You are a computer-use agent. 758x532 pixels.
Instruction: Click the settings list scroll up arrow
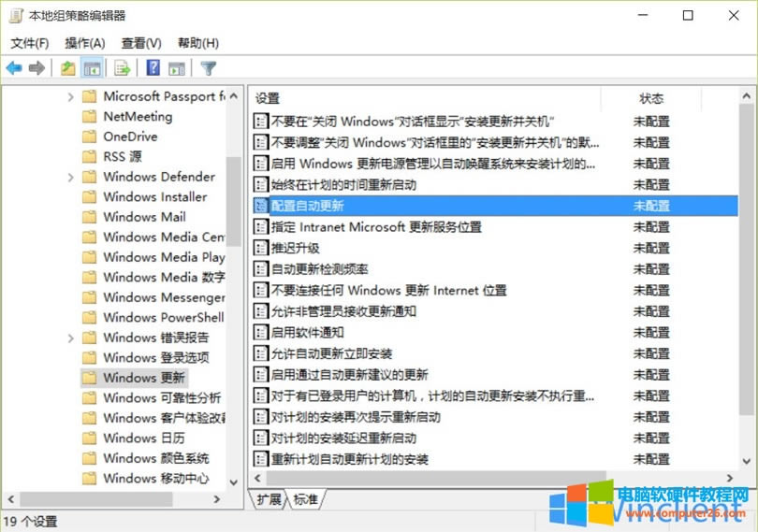747,96
